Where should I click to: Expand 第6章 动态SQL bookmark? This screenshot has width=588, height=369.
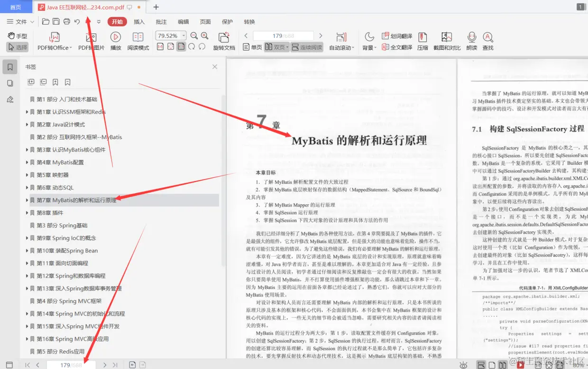coord(27,188)
